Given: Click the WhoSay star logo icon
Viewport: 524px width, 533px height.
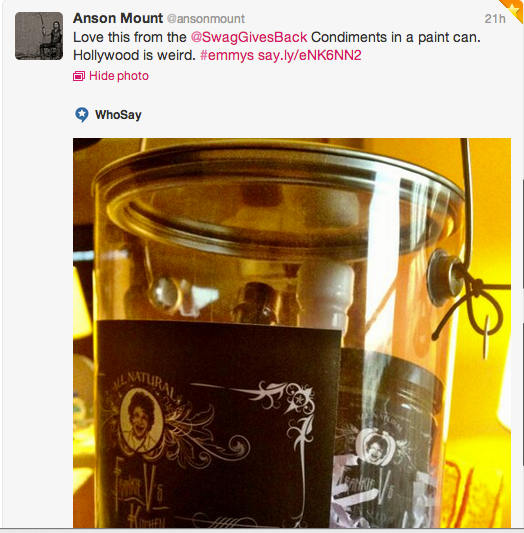Looking at the screenshot, I should click(x=82, y=115).
